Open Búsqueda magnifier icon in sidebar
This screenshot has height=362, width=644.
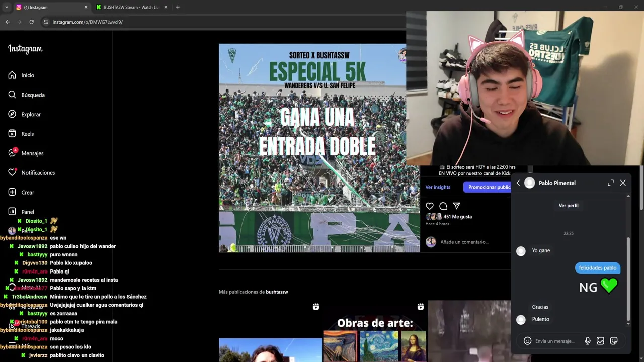point(12,95)
